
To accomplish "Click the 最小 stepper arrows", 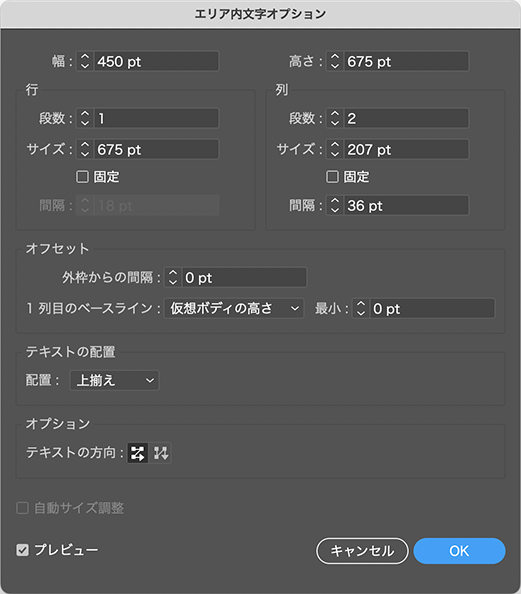I will 361,308.
